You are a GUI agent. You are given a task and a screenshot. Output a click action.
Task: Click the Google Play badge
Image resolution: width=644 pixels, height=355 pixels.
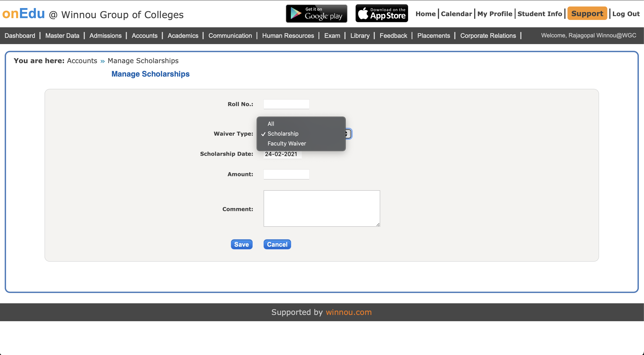point(316,13)
